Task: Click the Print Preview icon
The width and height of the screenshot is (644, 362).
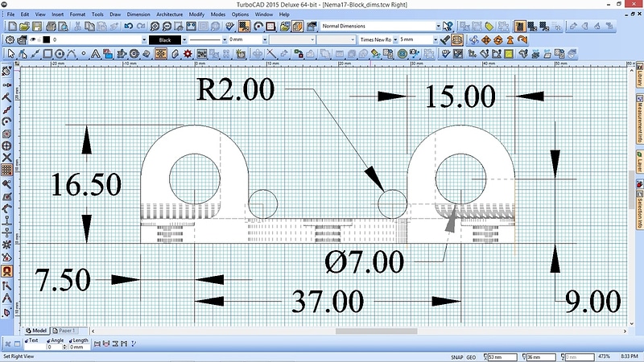Action: (x=64, y=27)
